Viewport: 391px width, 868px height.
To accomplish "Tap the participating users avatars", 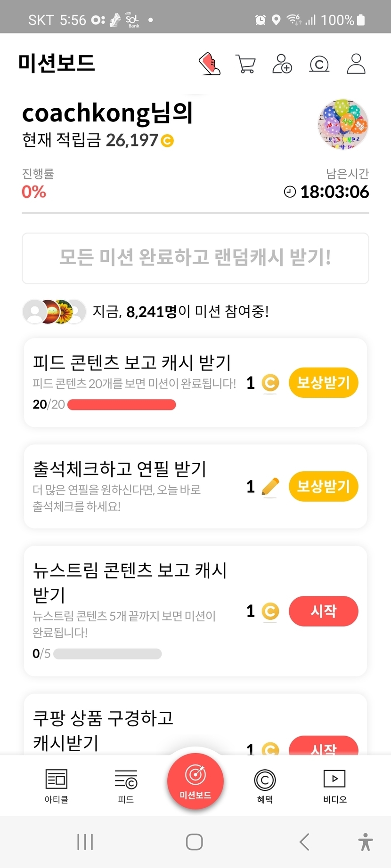I will (54, 312).
